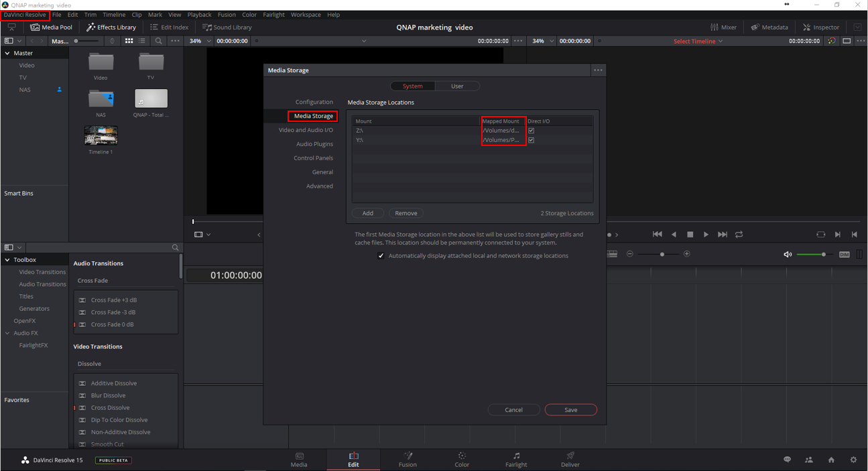The image size is (868, 471).
Task: Click the media pool search icon
Action: click(159, 41)
